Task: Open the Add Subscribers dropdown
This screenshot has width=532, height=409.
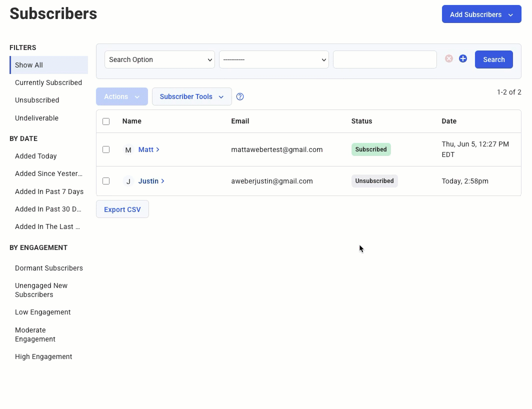Action: click(x=481, y=14)
